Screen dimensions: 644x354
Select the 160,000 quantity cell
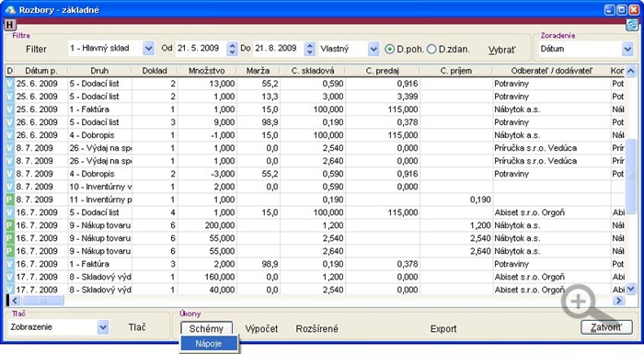207,277
